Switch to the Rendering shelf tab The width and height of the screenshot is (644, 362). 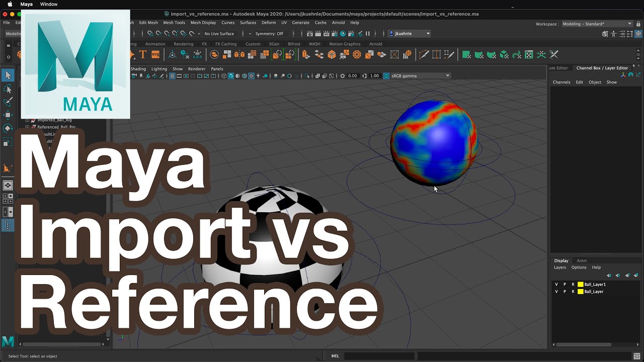point(183,44)
